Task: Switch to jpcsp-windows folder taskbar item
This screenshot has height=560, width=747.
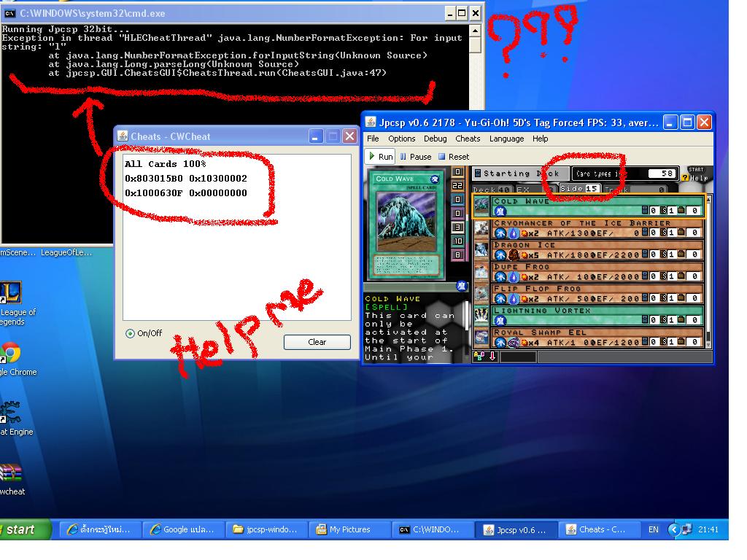Action: 267,529
